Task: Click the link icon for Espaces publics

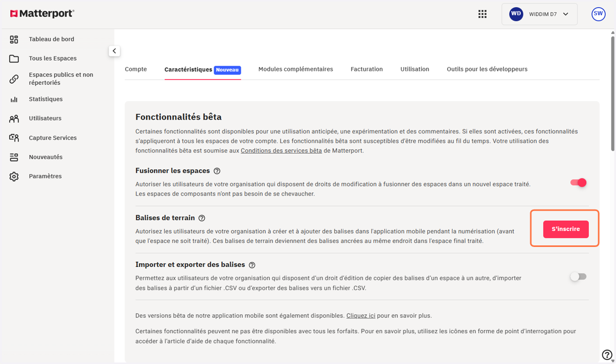Action: point(14,79)
